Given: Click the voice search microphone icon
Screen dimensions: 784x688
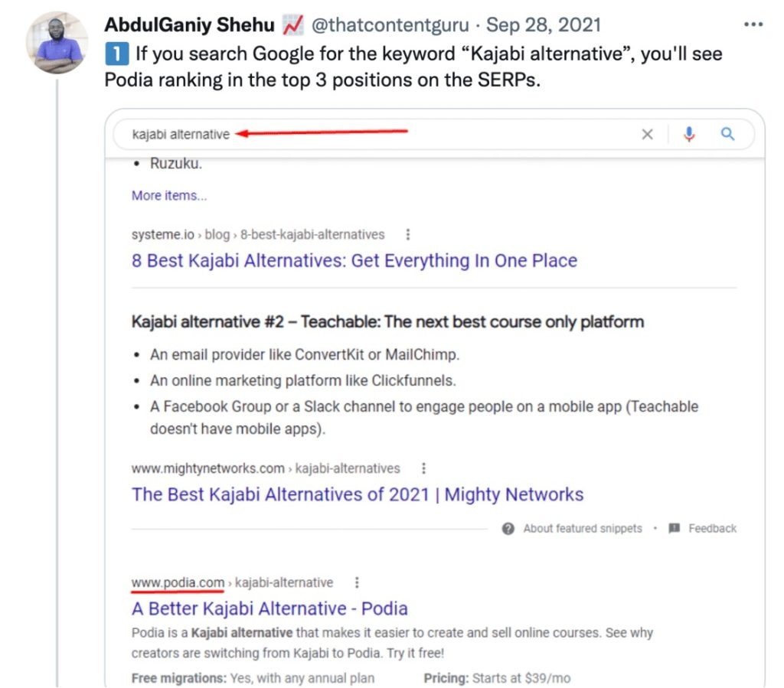Looking at the screenshot, I should (689, 135).
